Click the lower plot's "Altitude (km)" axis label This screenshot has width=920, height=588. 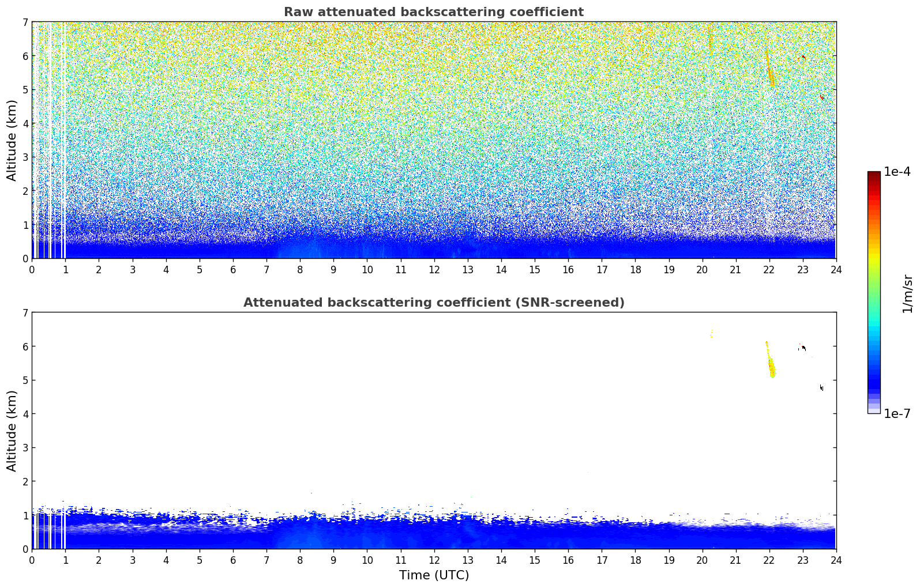pyautogui.click(x=12, y=431)
